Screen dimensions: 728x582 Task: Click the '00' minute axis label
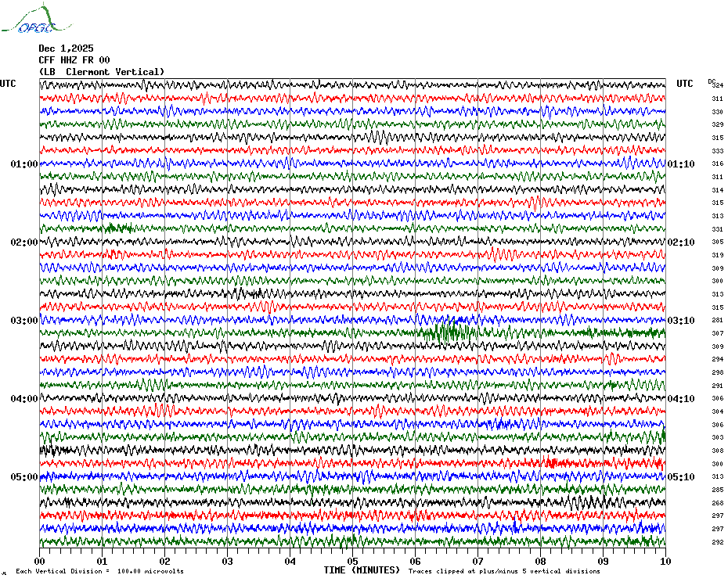[40, 561]
